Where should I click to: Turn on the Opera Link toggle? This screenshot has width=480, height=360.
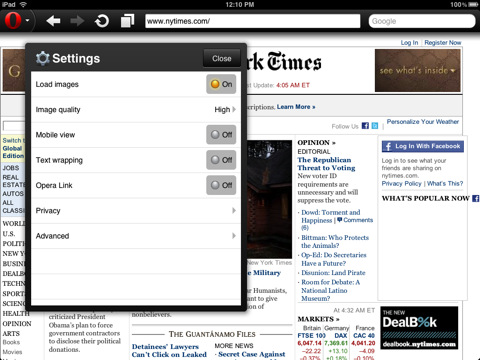pyautogui.click(x=221, y=185)
